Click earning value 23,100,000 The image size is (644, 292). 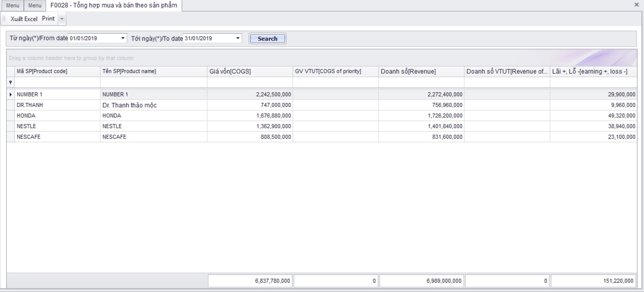(622, 137)
